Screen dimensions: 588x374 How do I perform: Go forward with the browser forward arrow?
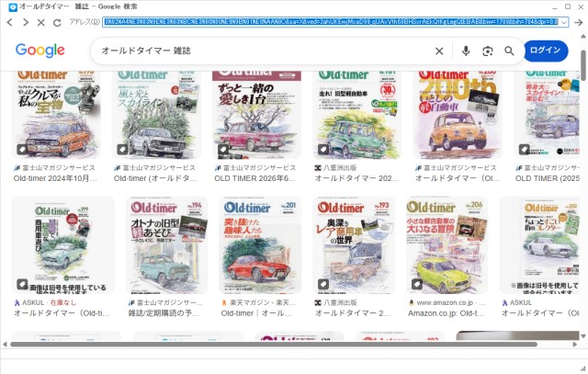click(x=26, y=22)
